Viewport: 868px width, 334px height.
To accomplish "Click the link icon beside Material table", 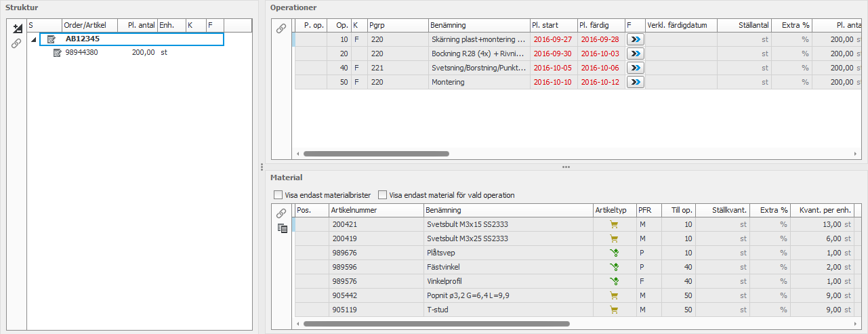I will pyautogui.click(x=282, y=213).
